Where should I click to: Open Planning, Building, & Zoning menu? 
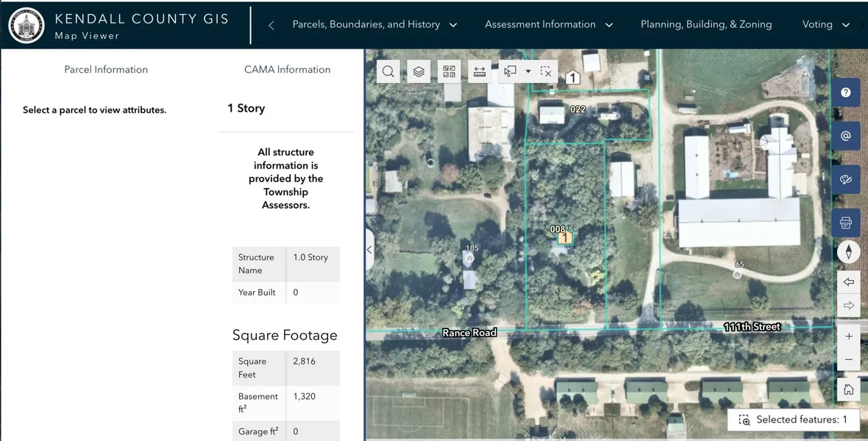[x=705, y=24]
